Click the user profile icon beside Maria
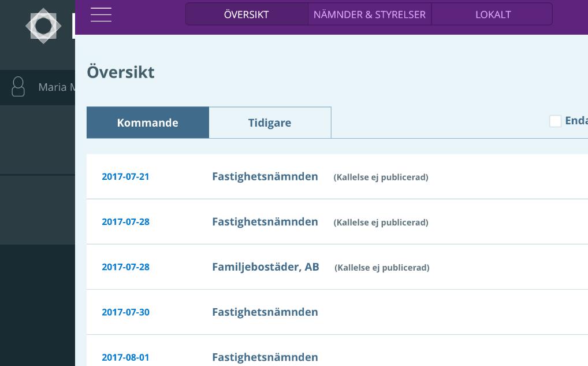Screen dimensions: 588x366 [18, 87]
